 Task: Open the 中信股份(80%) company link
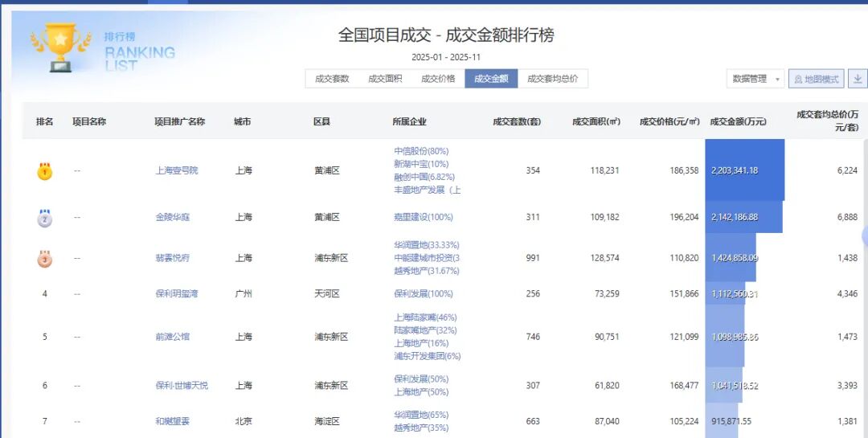421,151
